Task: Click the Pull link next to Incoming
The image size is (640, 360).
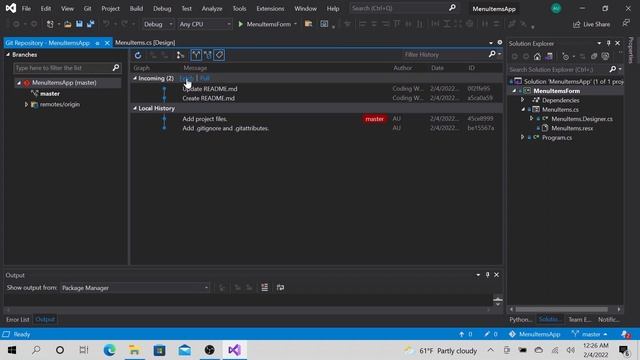Action: click(x=204, y=78)
